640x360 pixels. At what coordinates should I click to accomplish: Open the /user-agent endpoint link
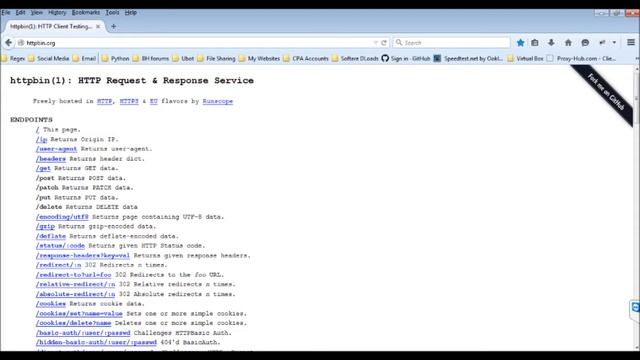[56, 149]
